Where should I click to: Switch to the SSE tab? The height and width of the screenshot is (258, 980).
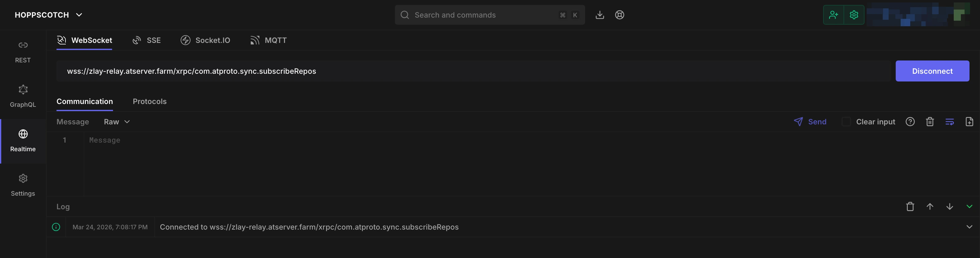(146, 40)
